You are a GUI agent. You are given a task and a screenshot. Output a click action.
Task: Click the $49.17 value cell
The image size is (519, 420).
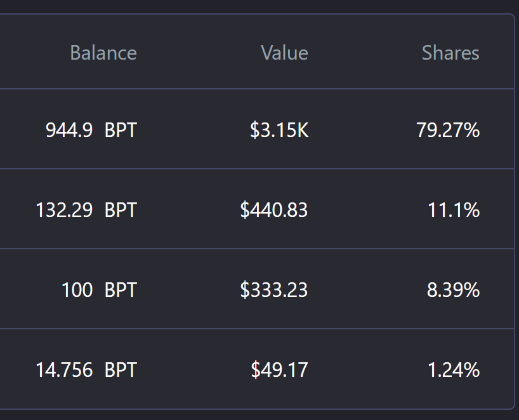point(280,369)
